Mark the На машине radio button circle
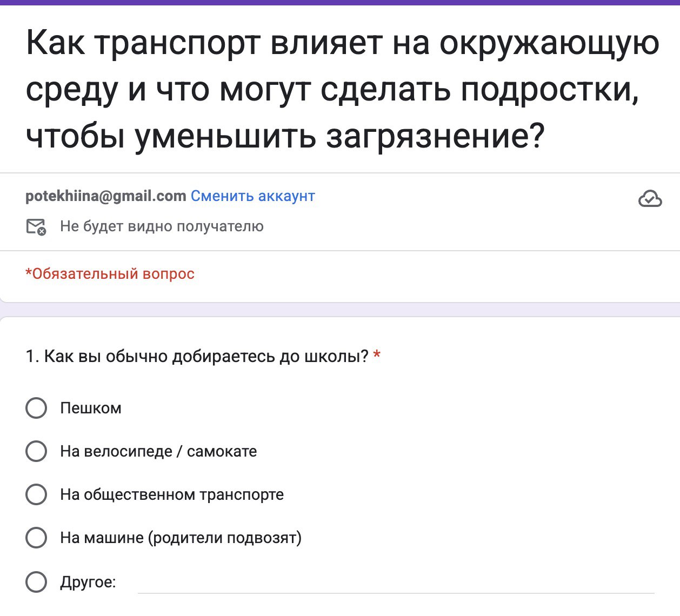Image resolution: width=680 pixels, height=616 pixels. (x=36, y=538)
